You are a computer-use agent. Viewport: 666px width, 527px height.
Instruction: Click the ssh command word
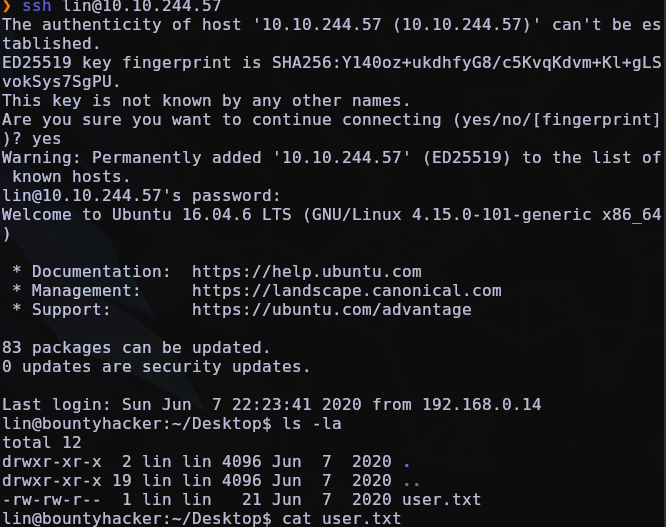[x=37, y=6]
